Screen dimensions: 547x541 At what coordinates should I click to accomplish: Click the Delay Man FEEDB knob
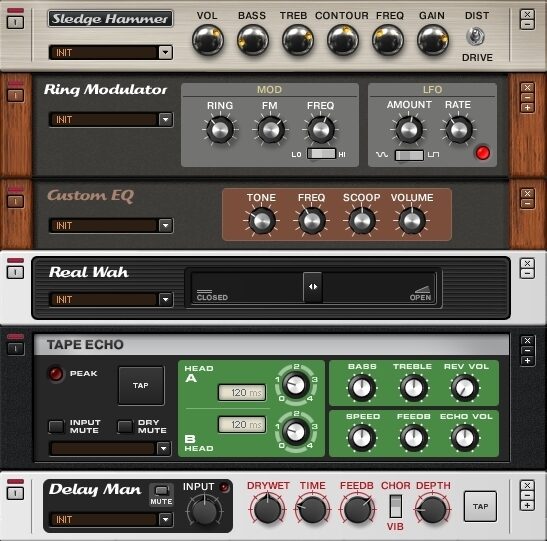[x=357, y=510]
